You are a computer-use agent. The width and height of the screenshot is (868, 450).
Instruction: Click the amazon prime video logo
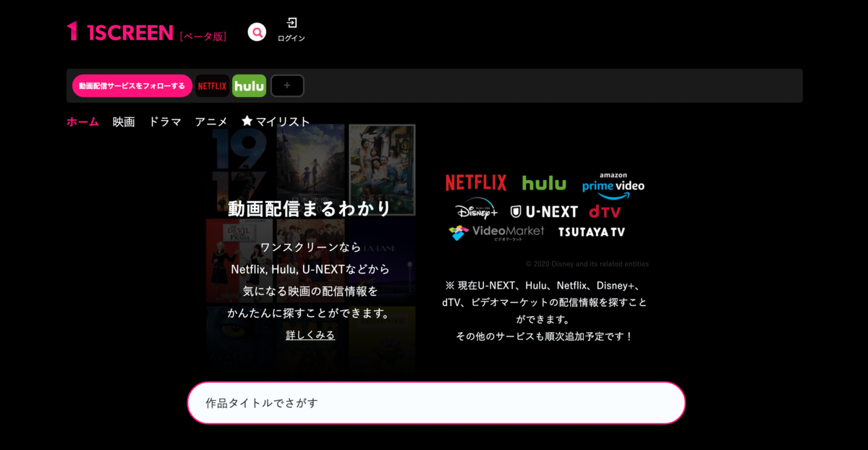tap(613, 185)
